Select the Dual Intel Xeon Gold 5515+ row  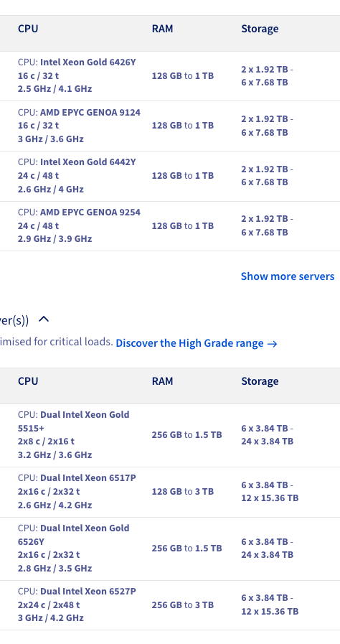click(x=170, y=435)
